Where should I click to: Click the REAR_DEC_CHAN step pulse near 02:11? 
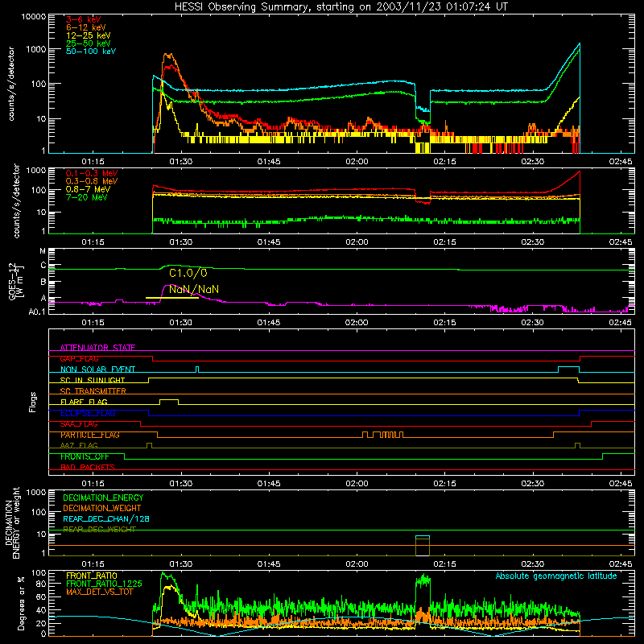pyautogui.click(x=423, y=536)
